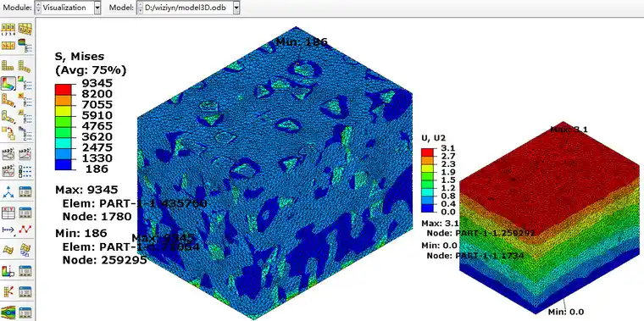The height and width of the screenshot is (321, 644).
Task: Click the yellow curved surface icon
Action: [8, 250]
